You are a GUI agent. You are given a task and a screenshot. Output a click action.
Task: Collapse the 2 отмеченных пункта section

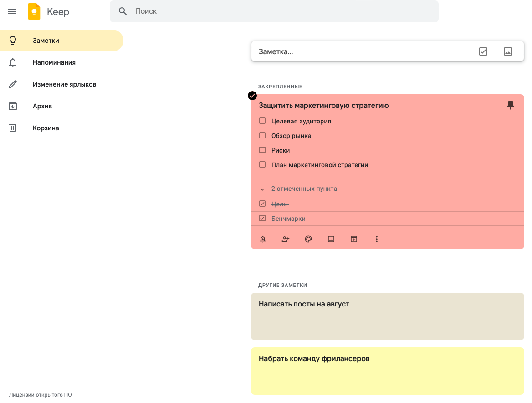point(262,189)
